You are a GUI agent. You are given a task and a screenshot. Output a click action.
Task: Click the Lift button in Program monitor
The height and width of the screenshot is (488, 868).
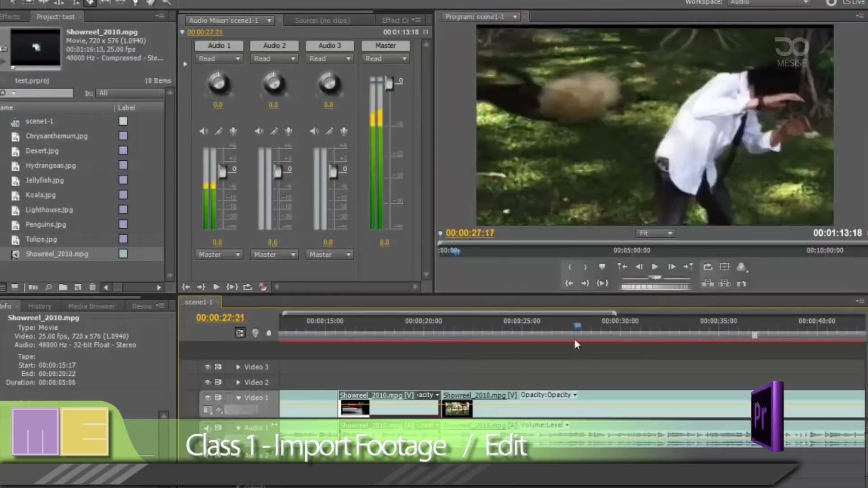point(708,283)
